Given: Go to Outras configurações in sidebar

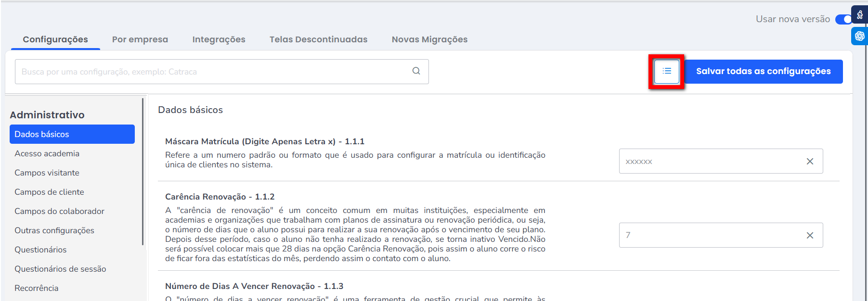Looking at the screenshot, I should pyautogui.click(x=54, y=230).
